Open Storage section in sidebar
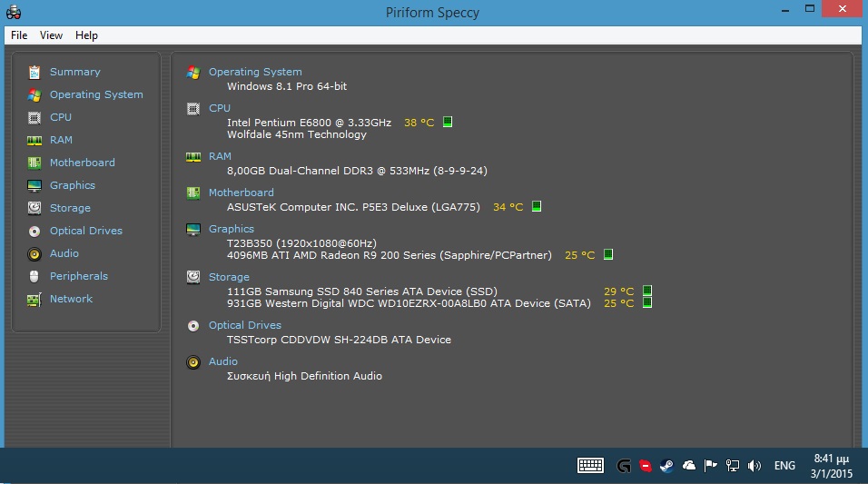The width and height of the screenshot is (868, 484). 70,208
